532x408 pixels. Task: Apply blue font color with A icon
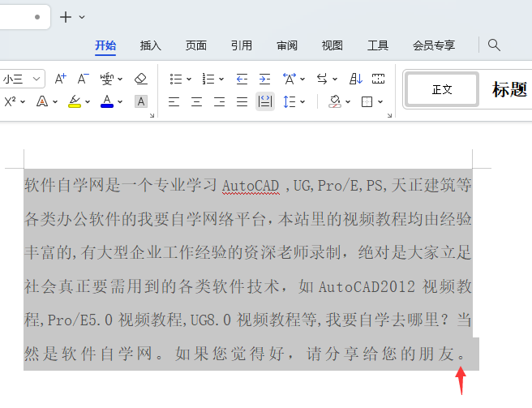[107, 101]
